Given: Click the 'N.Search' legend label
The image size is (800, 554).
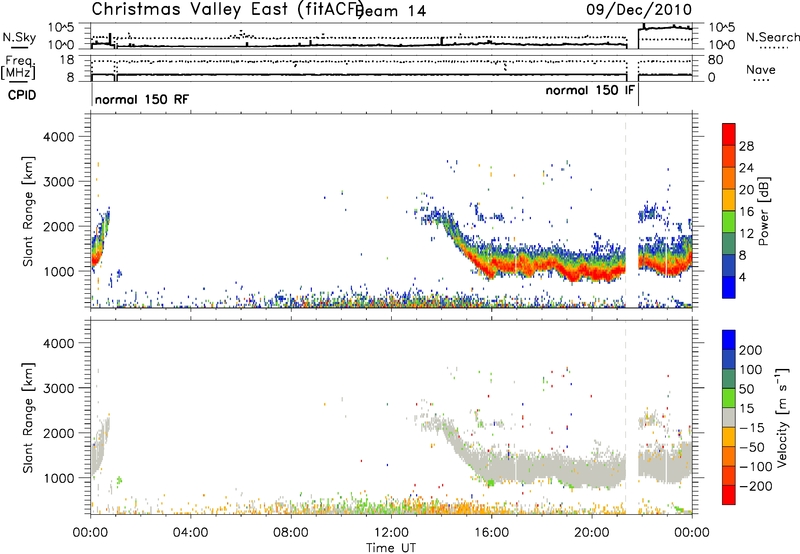Looking at the screenshot, I should coord(772,37).
